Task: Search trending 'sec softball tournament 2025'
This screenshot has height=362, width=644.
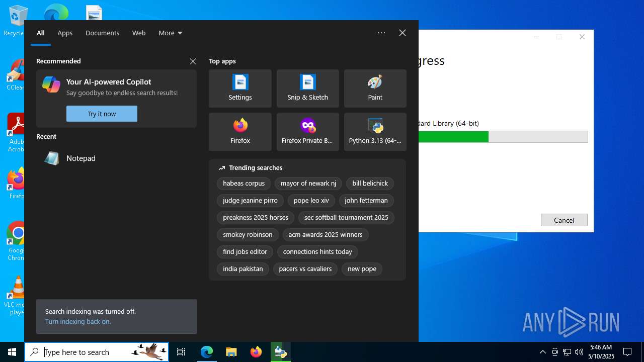Action: [x=346, y=218]
